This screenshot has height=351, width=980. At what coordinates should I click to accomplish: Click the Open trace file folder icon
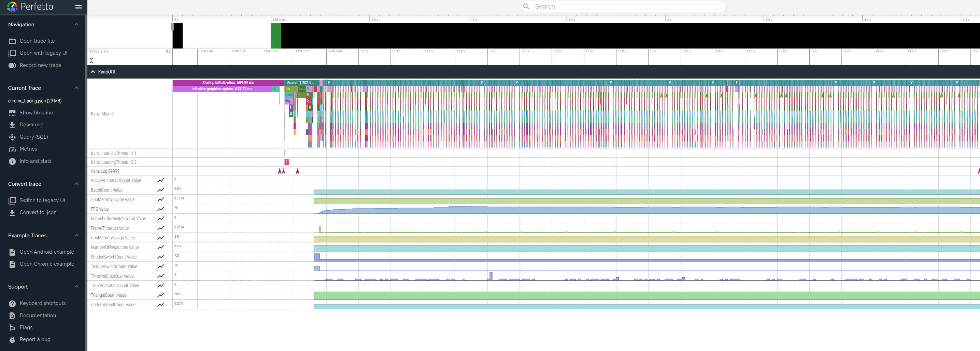[12, 41]
